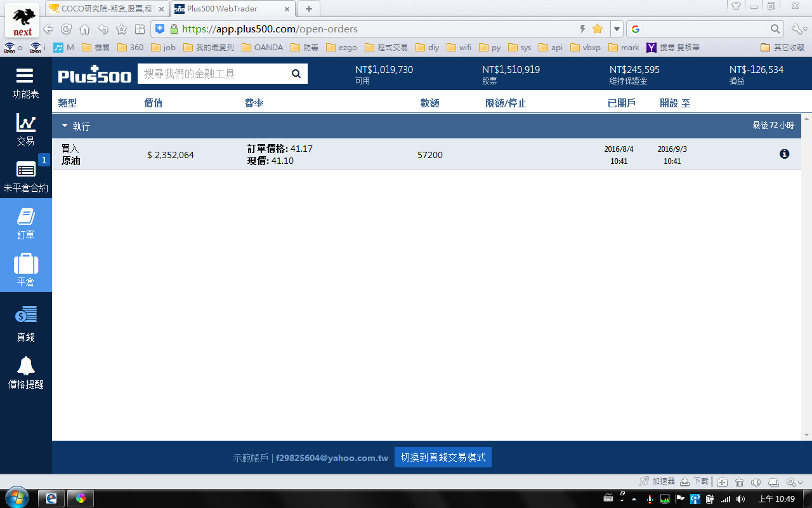
Task: Click NT$1,019,730 available balance
Action: point(384,70)
